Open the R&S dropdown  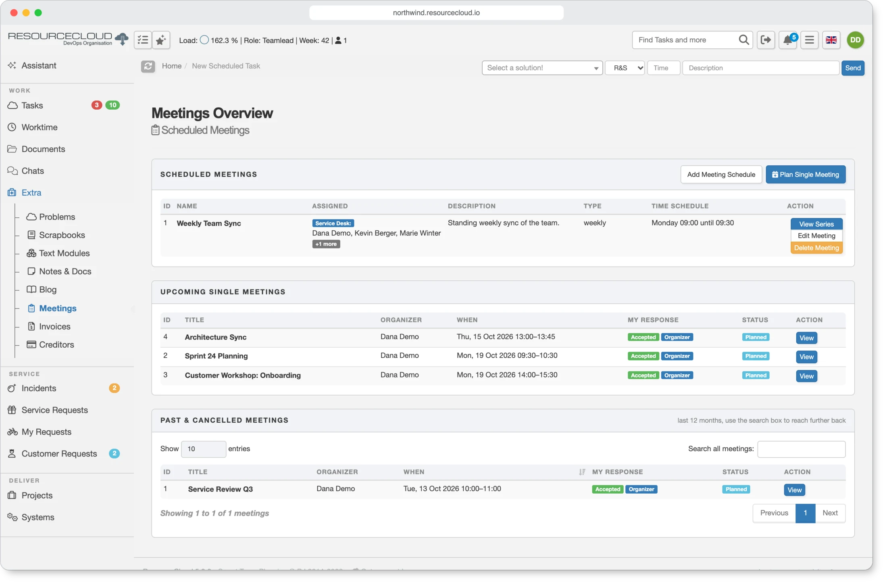point(625,68)
